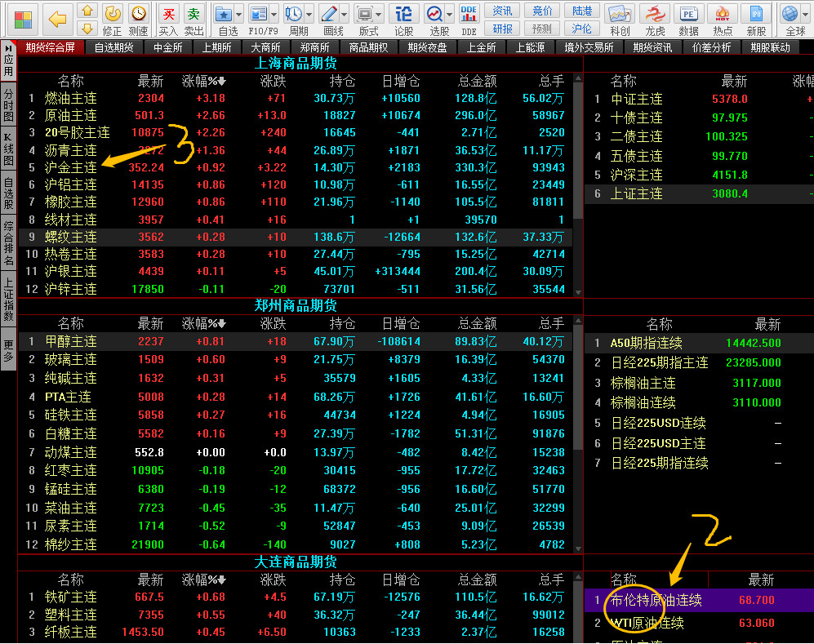Switch to the 期货夜盘 tab
This screenshot has width=814, height=644.
coord(427,47)
